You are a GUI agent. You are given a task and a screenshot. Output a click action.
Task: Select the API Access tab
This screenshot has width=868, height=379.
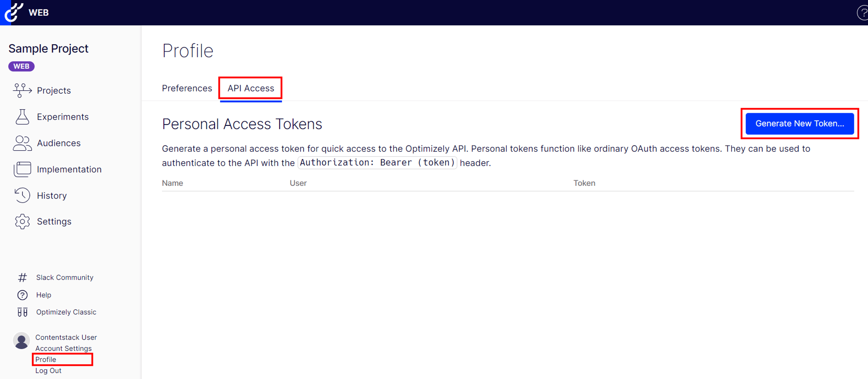(x=251, y=88)
